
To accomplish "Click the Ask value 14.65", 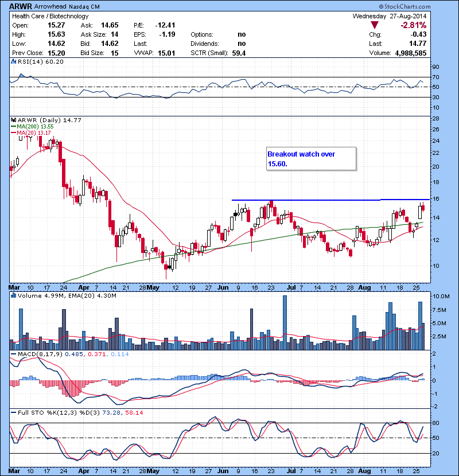I will [110, 25].
